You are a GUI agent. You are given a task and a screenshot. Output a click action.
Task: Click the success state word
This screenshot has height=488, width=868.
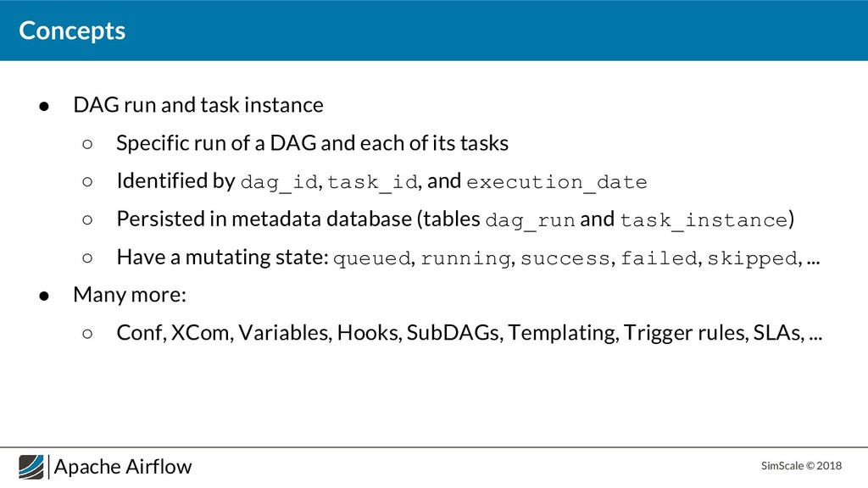pyautogui.click(x=565, y=258)
